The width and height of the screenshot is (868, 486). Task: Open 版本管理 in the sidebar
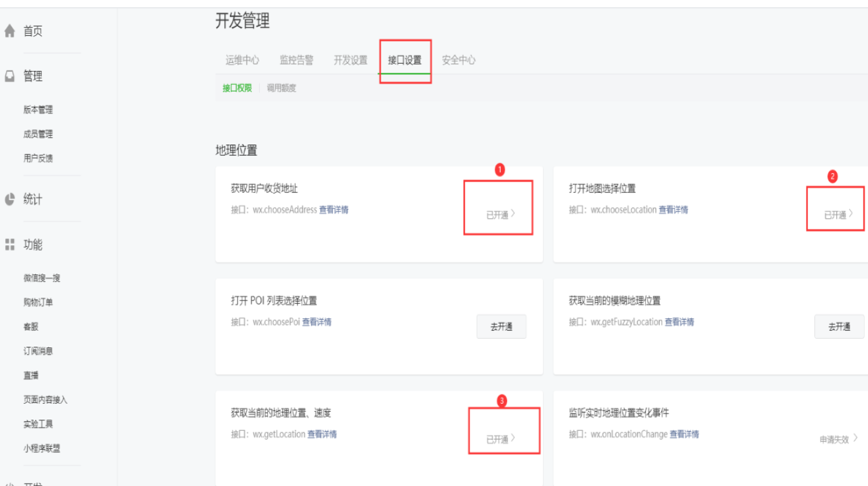[x=38, y=110]
